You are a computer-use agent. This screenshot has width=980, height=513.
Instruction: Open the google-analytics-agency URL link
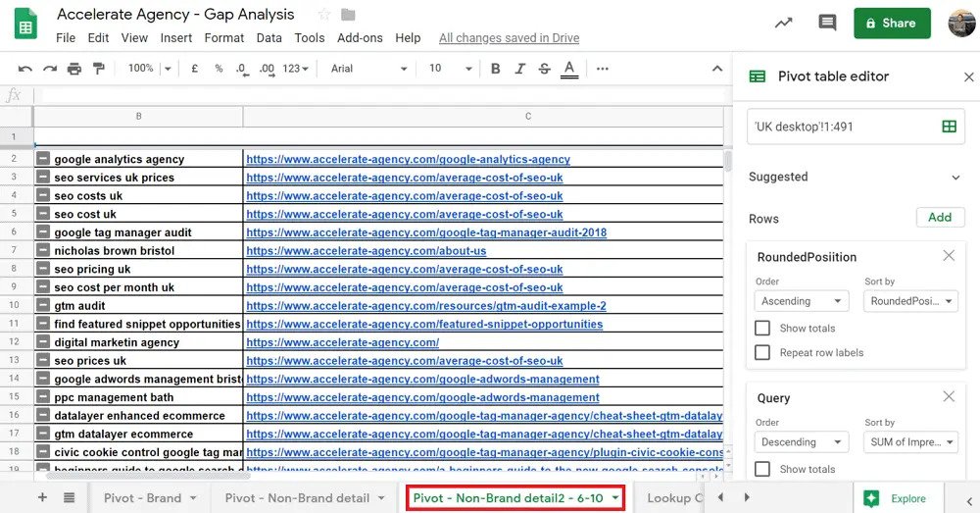tap(408, 159)
